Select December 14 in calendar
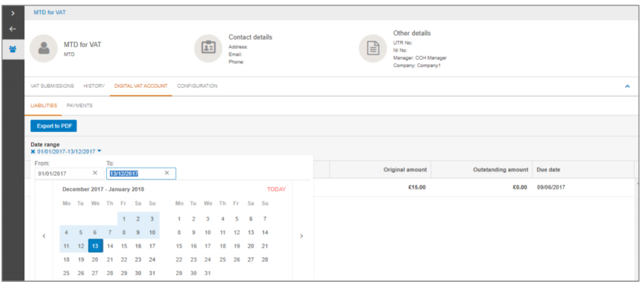Viewport: 644px width, 282px height. pyautogui.click(x=110, y=246)
